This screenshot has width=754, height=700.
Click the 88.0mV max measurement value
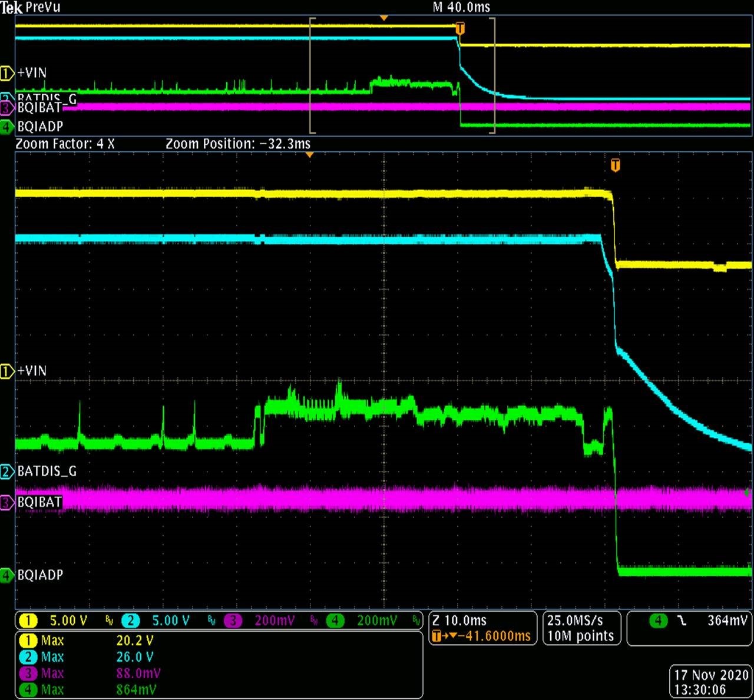tap(138, 674)
